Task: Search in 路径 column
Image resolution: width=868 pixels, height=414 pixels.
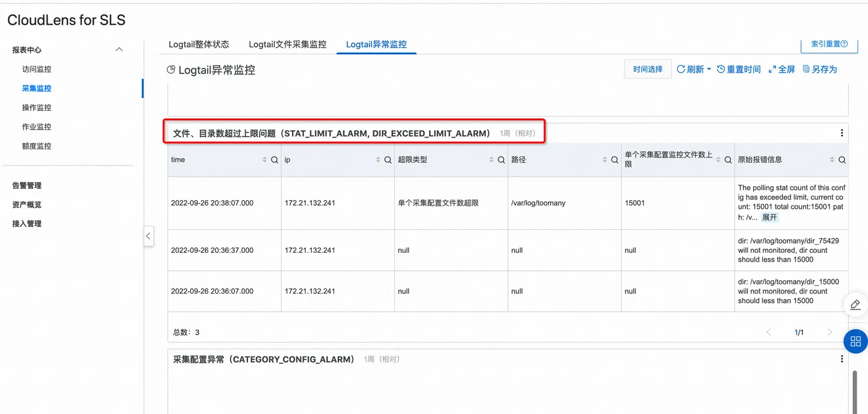Action: click(614, 160)
